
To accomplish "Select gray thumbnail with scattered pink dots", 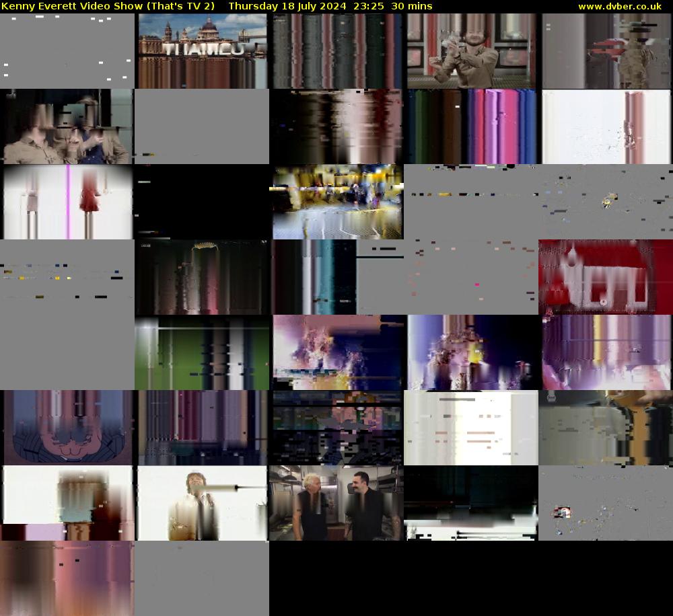I will (x=471, y=277).
